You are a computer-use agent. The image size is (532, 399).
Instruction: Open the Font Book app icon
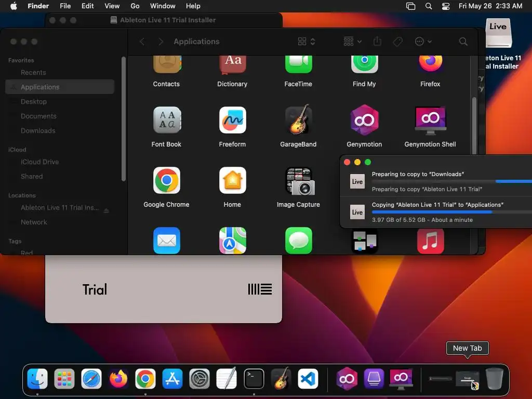point(167,120)
